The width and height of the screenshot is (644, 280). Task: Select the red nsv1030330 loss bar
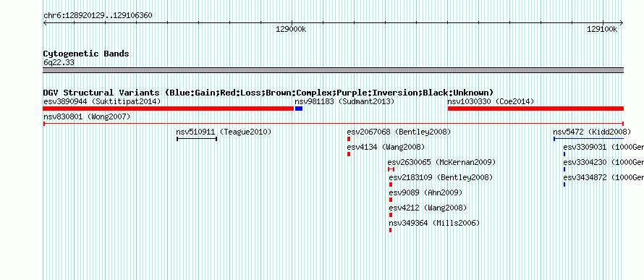[535, 109]
